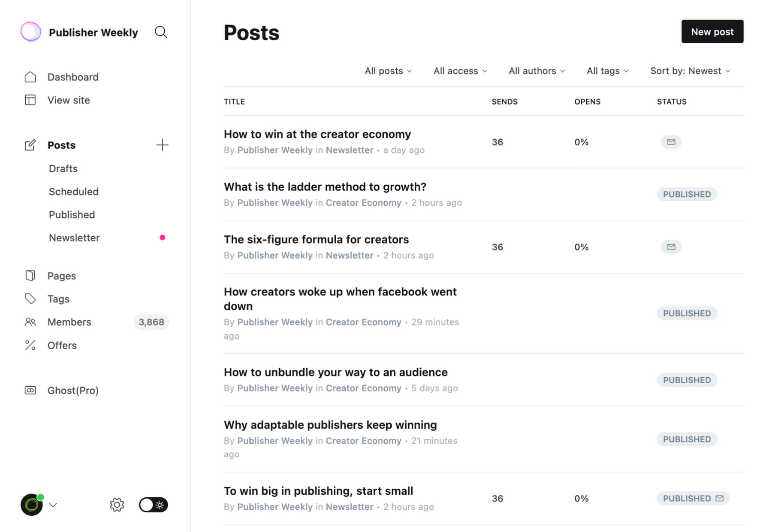Screen dimensions: 772x532
Task: Toggle dark mode switch
Action: (x=153, y=505)
